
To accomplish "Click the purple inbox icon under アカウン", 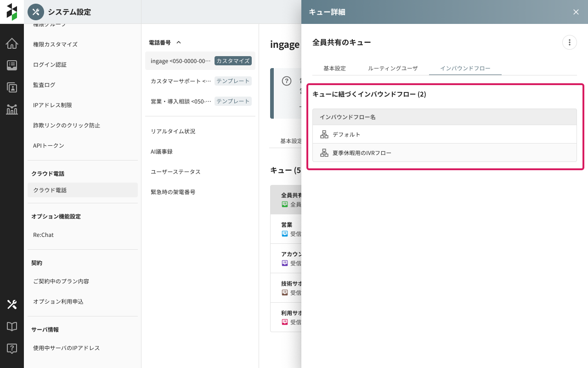I will (285, 263).
